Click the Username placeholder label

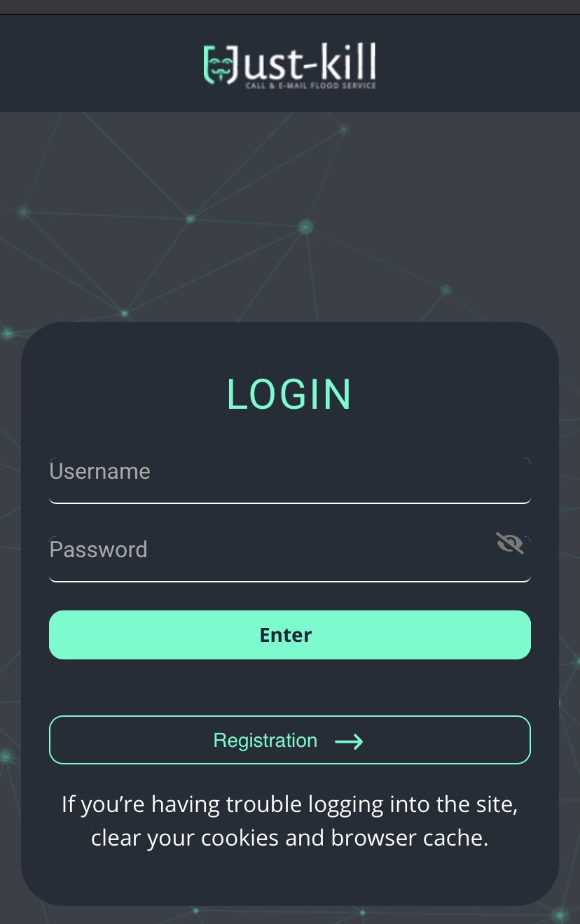100,471
